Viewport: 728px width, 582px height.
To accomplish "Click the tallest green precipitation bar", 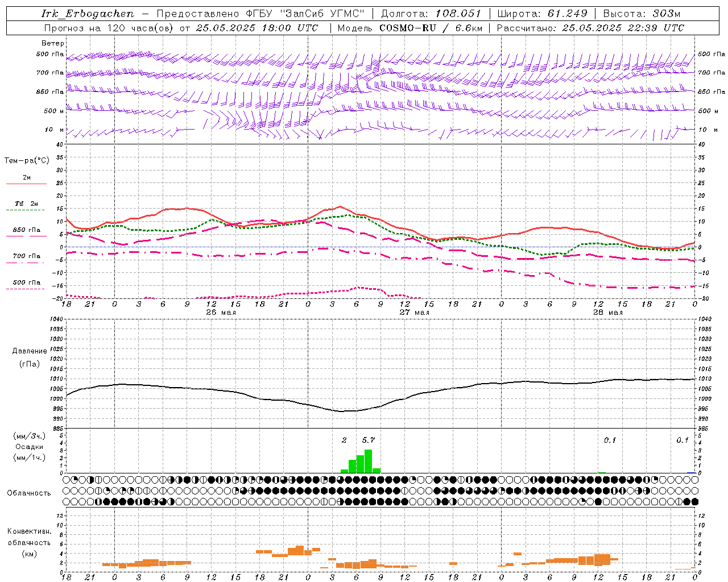I will point(368,461).
